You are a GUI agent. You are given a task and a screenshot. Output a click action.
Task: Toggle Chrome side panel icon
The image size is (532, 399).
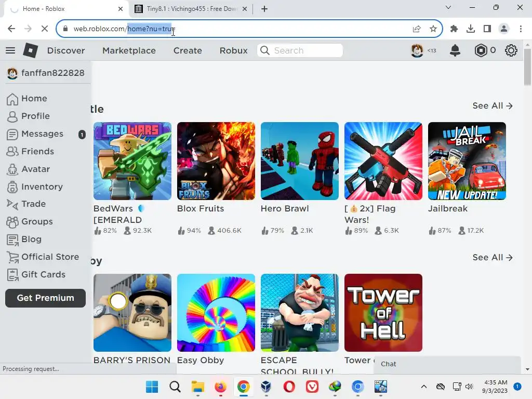tap(487, 29)
